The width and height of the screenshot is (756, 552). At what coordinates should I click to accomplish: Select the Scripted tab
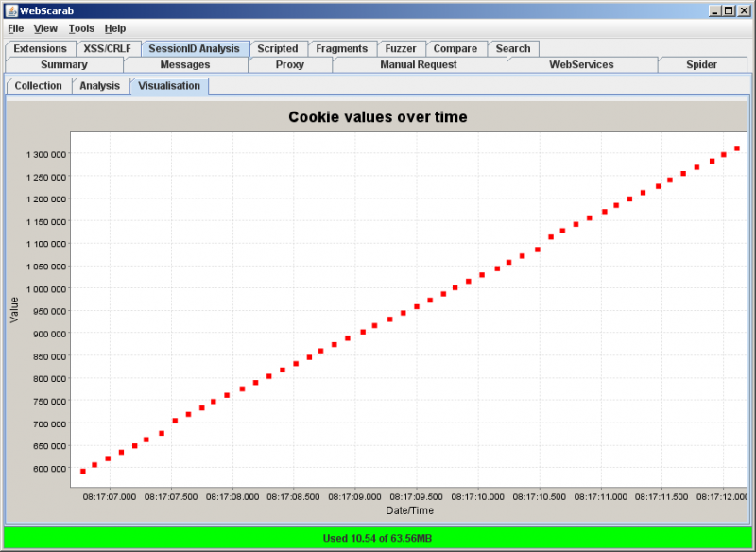(x=279, y=48)
